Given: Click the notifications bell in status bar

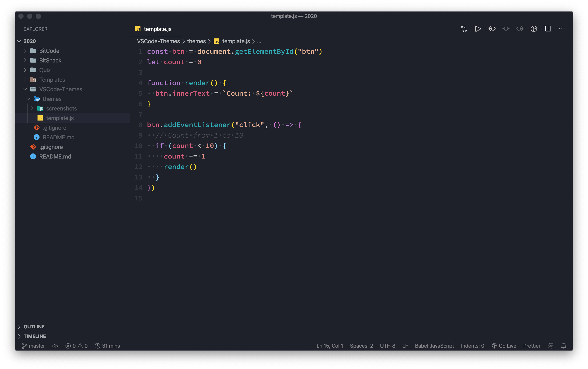Looking at the screenshot, I should coord(563,346).
